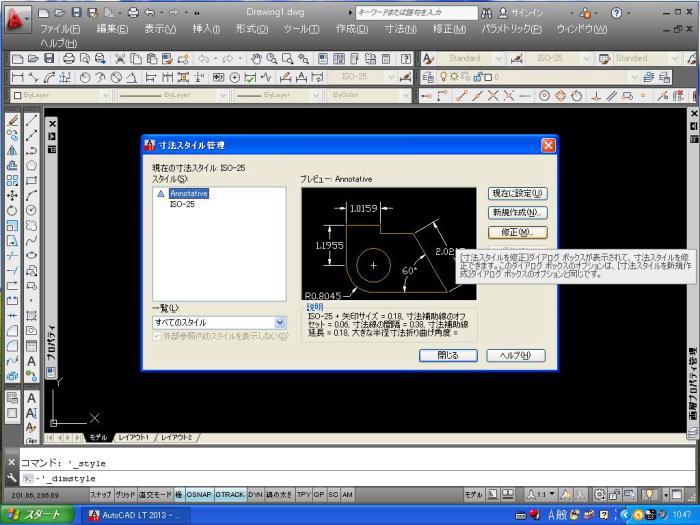Select the Rotate tool in the modify toolbar

(12, 210)
